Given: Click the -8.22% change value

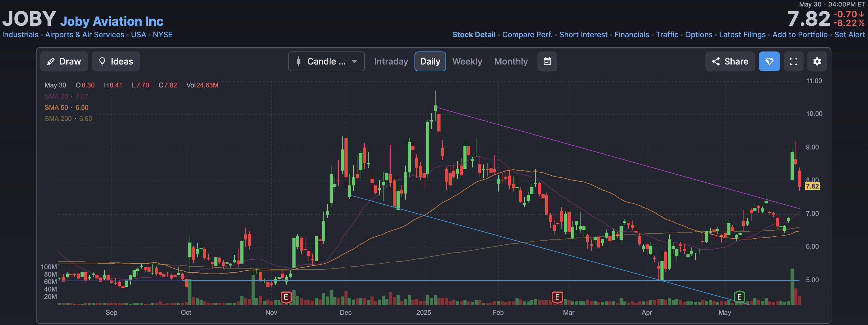Looking at the screenshot, I should (849, 23).
